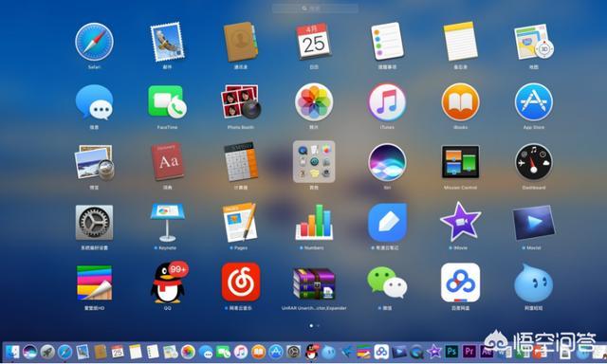Open Baidu Netdisk from the Launchpad grid
Image resolution: width=607 pixels, height=364 pixels.
[x=460, y=282]
